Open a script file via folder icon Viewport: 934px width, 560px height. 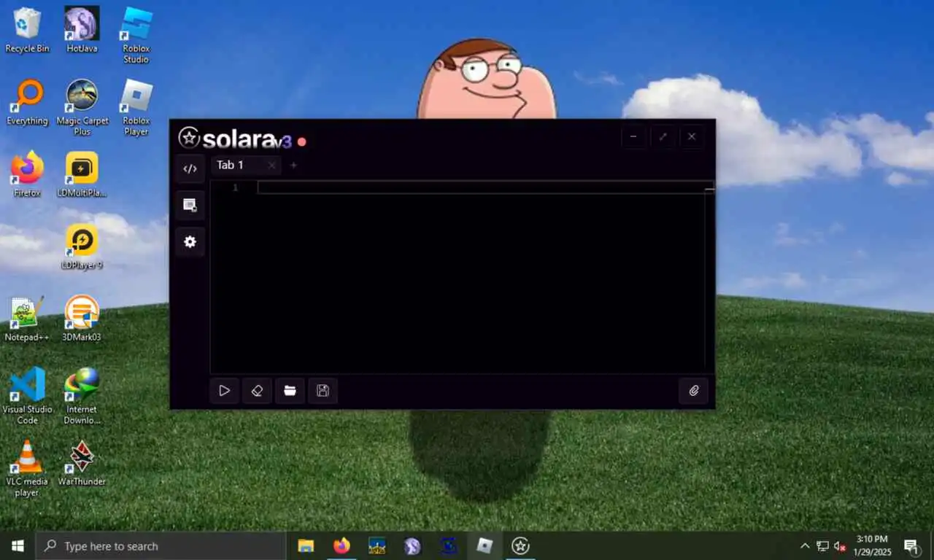(x=290, y=391)
